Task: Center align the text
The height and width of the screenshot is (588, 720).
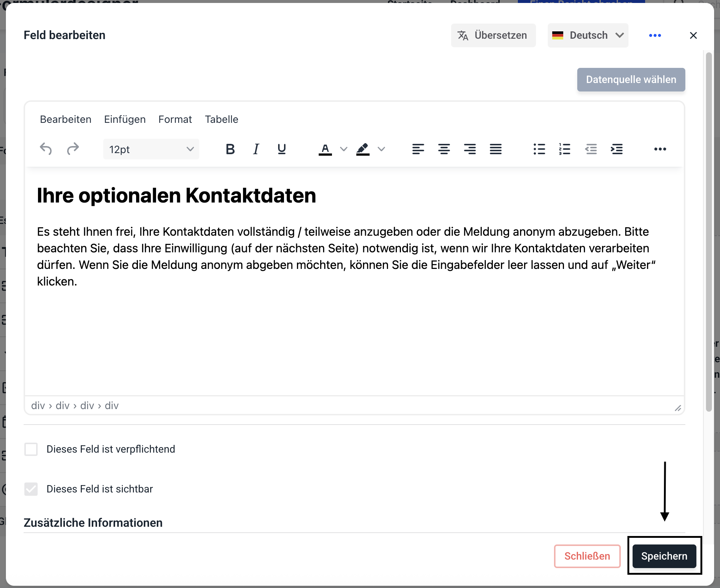Action: click(444, 149)
